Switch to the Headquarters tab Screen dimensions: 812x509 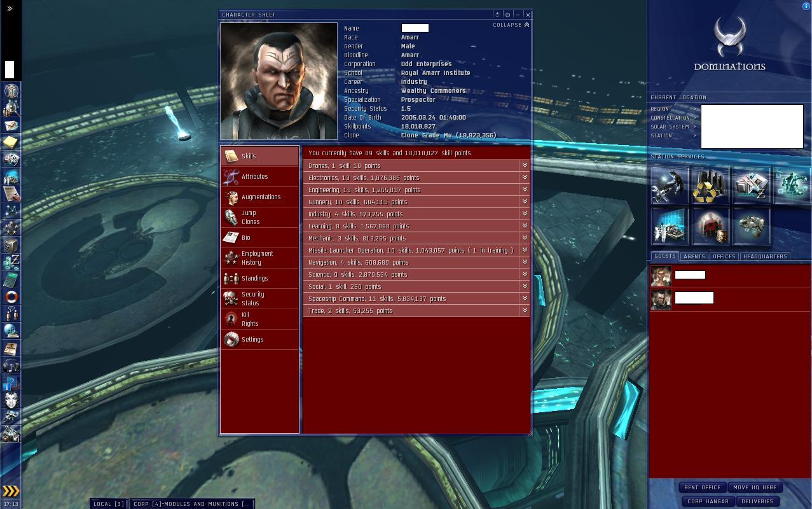(x=765, y=256)
